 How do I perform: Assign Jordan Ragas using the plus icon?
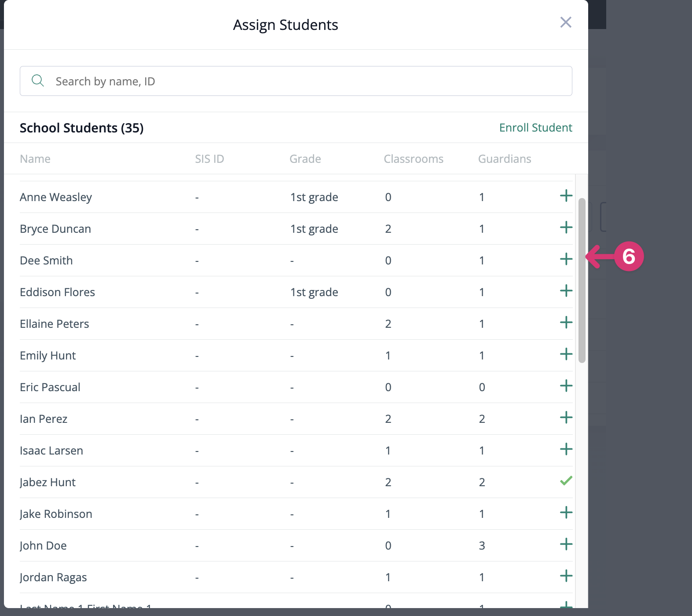click(566, 576)
